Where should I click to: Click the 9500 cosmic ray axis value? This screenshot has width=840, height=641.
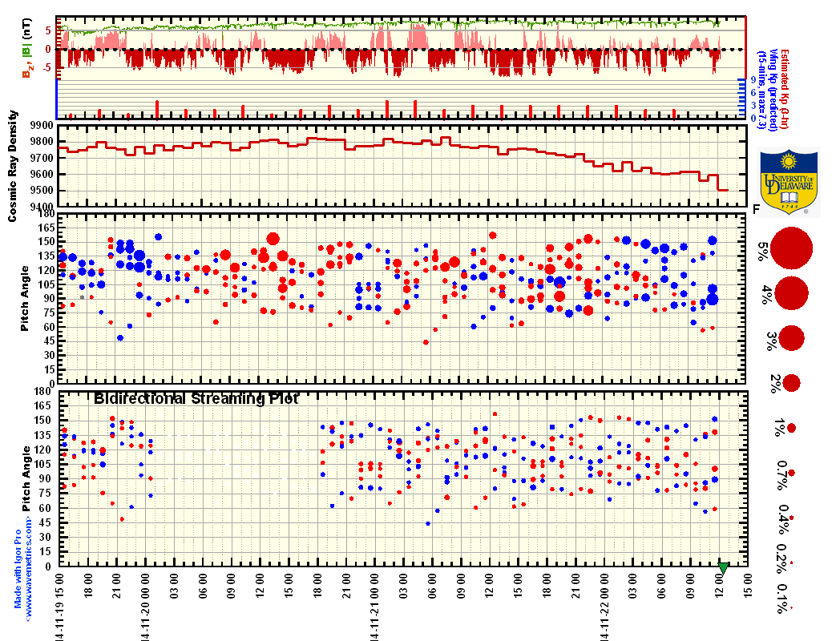41,191
